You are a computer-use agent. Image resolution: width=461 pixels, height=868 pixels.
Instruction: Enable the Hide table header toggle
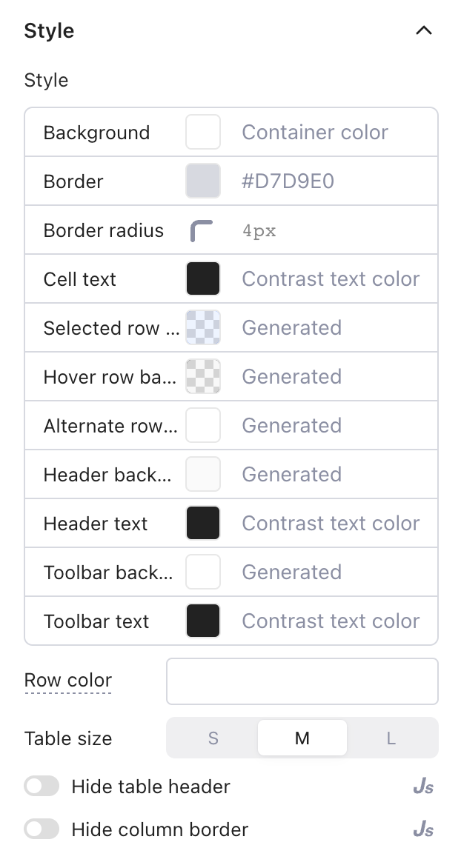(42, 785)
